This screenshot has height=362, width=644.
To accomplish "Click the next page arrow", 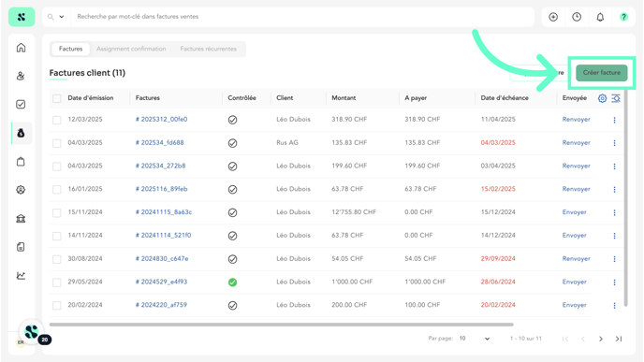I will pyautogui.click(x=601, y=339).
